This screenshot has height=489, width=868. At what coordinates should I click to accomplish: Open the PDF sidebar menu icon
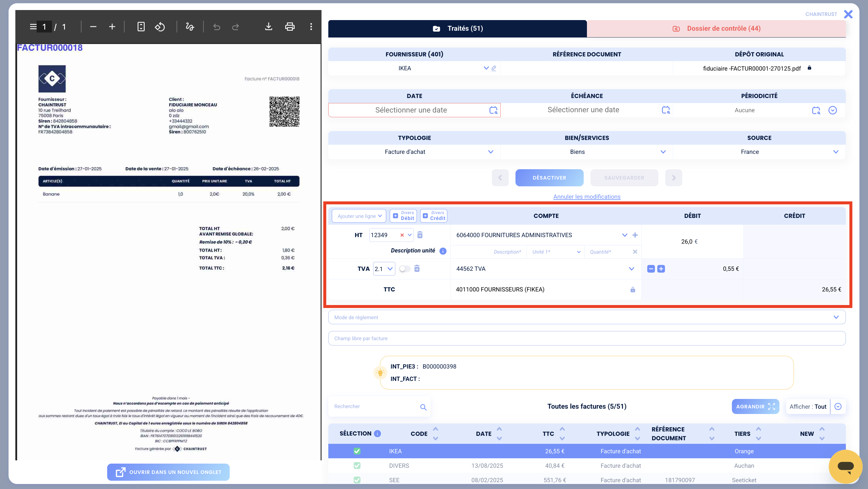click(x=33, y=27)
